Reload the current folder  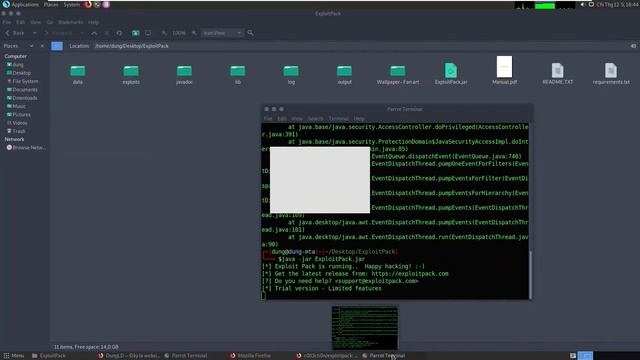tap(119, 33)
